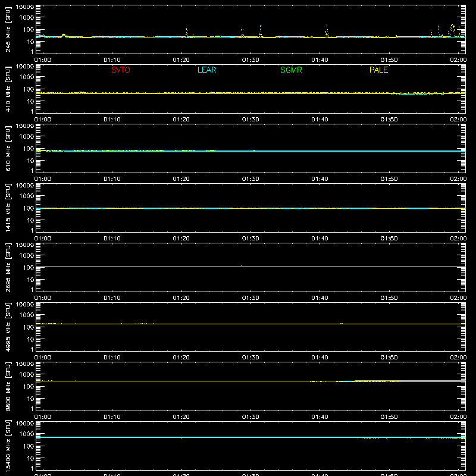Select the 1415 MHz [SFU] axis title

8,208
